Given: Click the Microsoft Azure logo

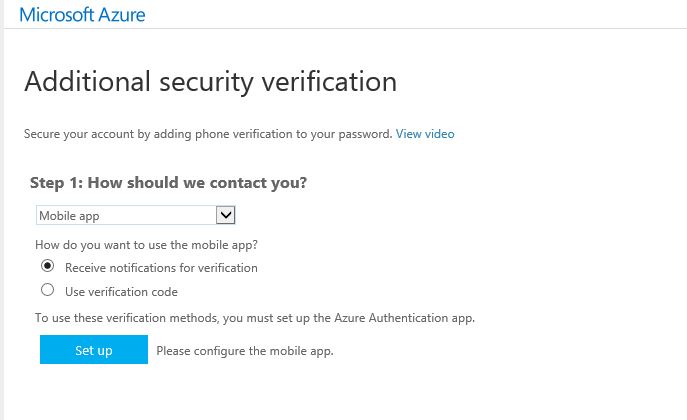Looking at the screenshot, I should click(x=80, y=14).
